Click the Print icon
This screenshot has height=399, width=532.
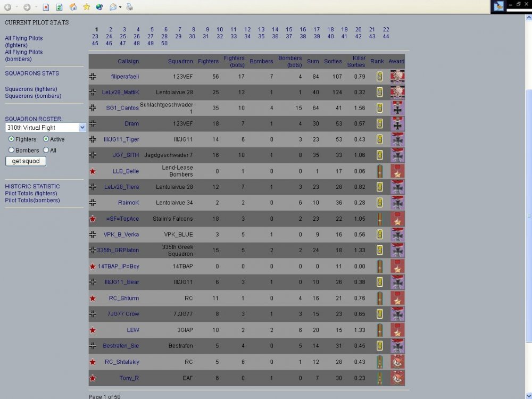tap(129, 6)
